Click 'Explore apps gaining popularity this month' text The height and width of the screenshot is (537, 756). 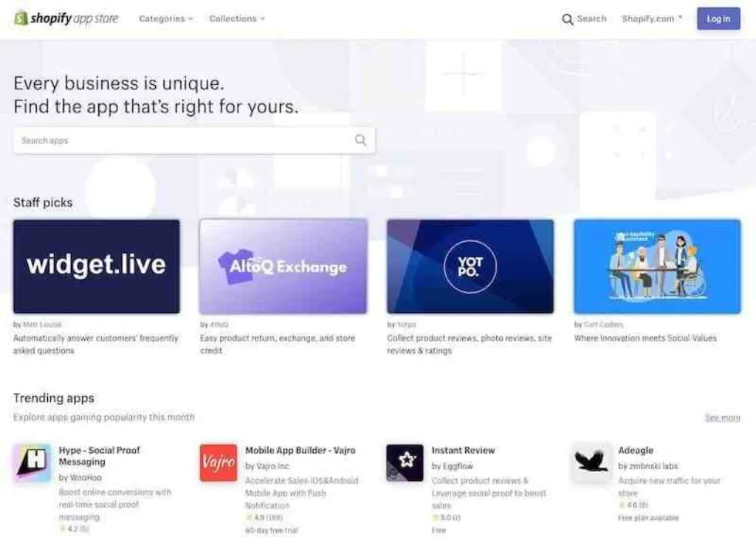[104, 417]
